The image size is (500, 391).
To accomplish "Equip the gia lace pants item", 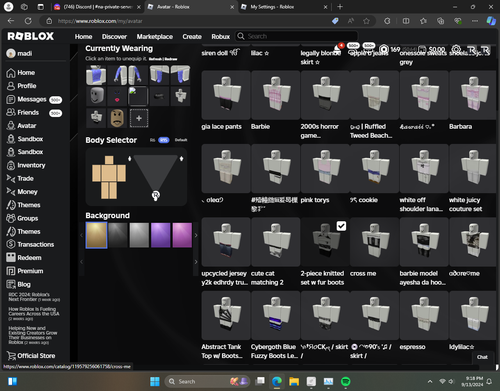I will coord(226,95).
